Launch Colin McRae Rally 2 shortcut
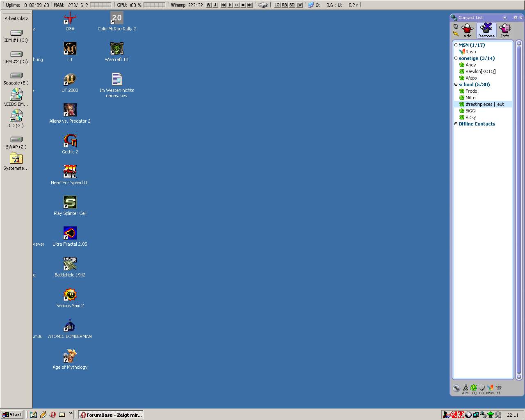525x420 pixels. [x=116, y=21]
